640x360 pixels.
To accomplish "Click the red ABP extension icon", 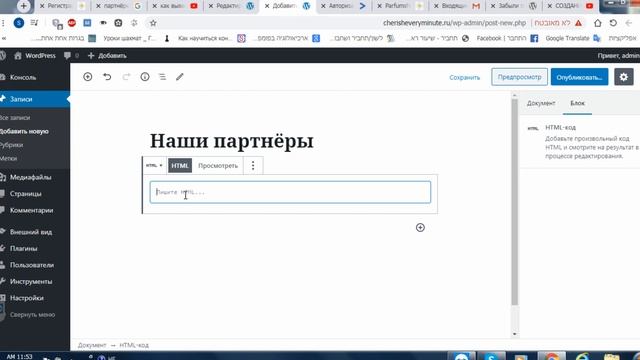I will click(x=72, y=23).
